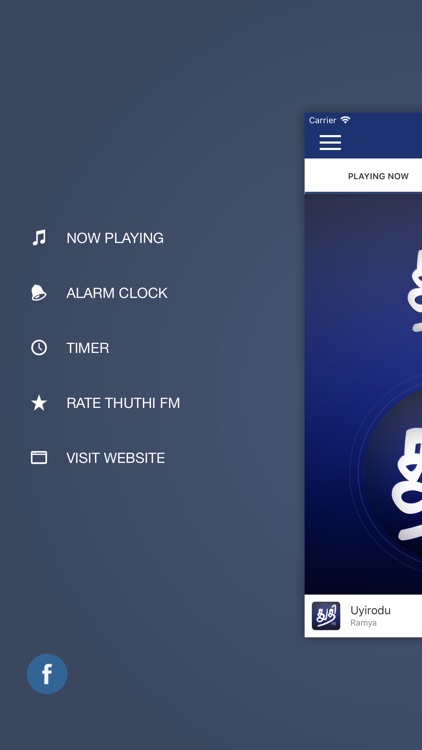422x750 pixels.
Task: Tap the large Tamil logo above circle
Action: point(415,292)
